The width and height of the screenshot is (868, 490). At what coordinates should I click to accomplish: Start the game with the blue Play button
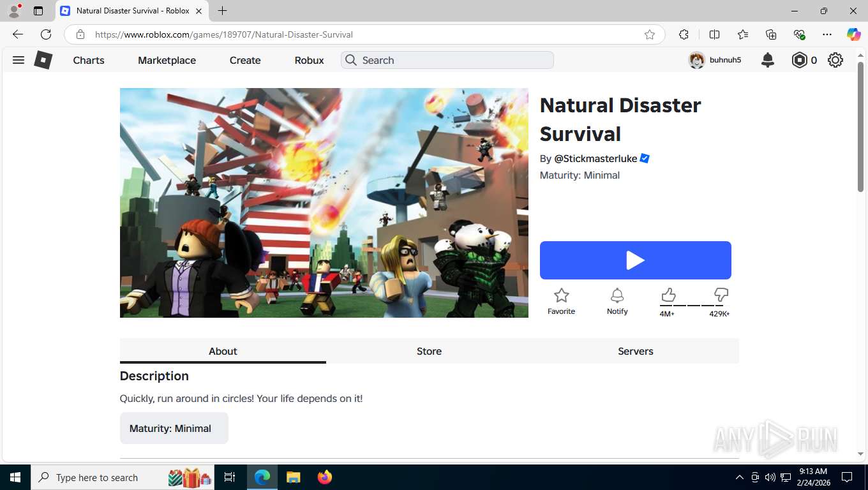pos(635,260)
